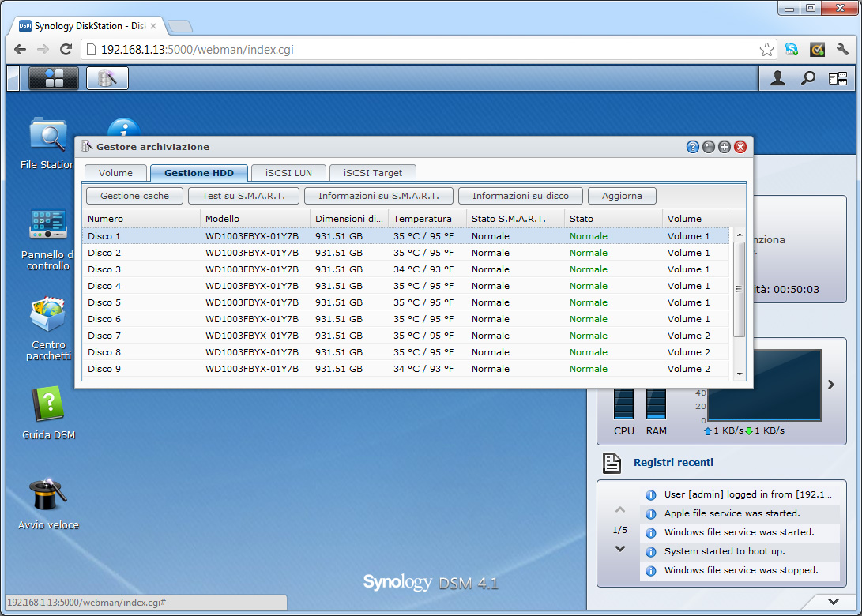Select the Disco 2 row
Viewport: 862px width, 616px height.
coord(405,253)
